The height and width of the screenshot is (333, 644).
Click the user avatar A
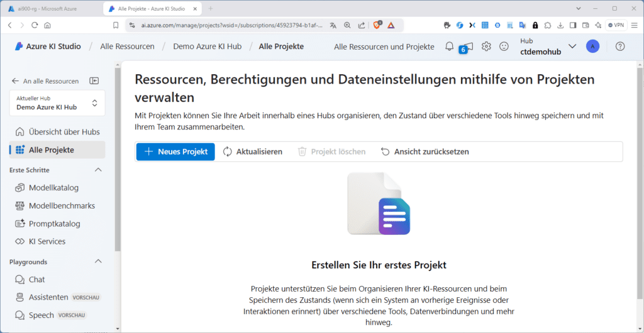(x=592, y=46)
